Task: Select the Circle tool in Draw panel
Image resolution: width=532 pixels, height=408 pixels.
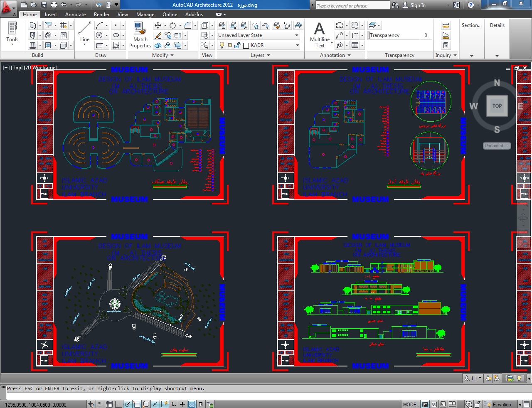Action: tap(99, 35)
